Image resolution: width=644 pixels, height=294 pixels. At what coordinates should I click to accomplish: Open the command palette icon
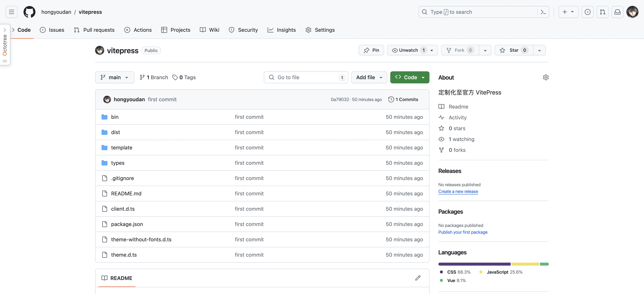[x=543, y=12]
